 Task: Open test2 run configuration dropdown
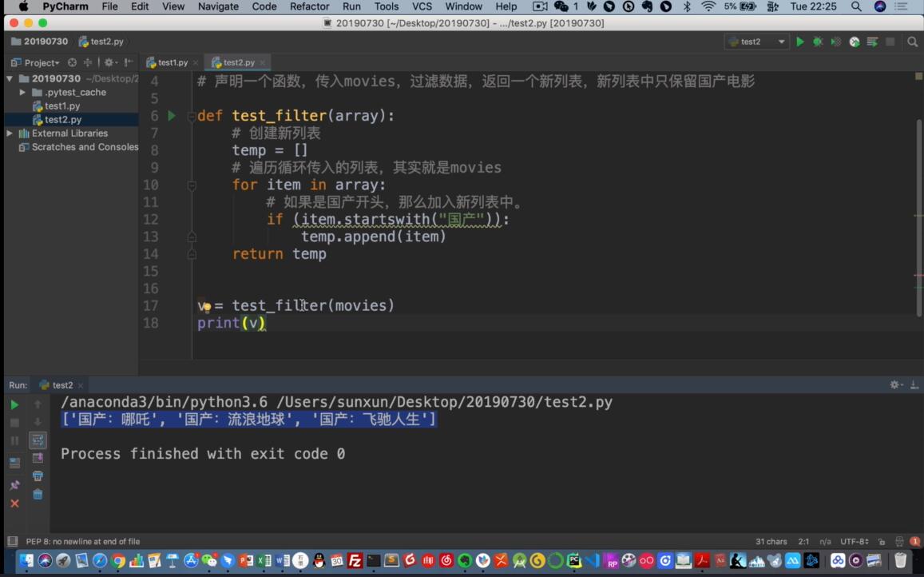click(756, 42)
